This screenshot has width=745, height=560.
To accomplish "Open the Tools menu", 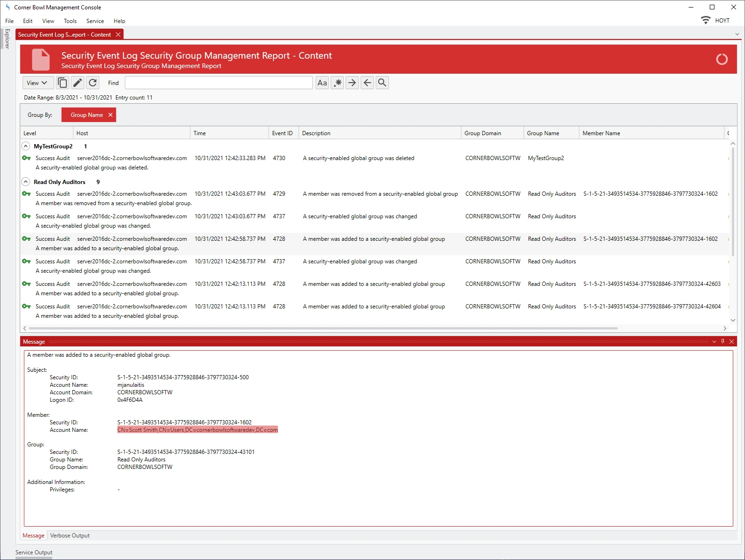I will click(70, 21).
